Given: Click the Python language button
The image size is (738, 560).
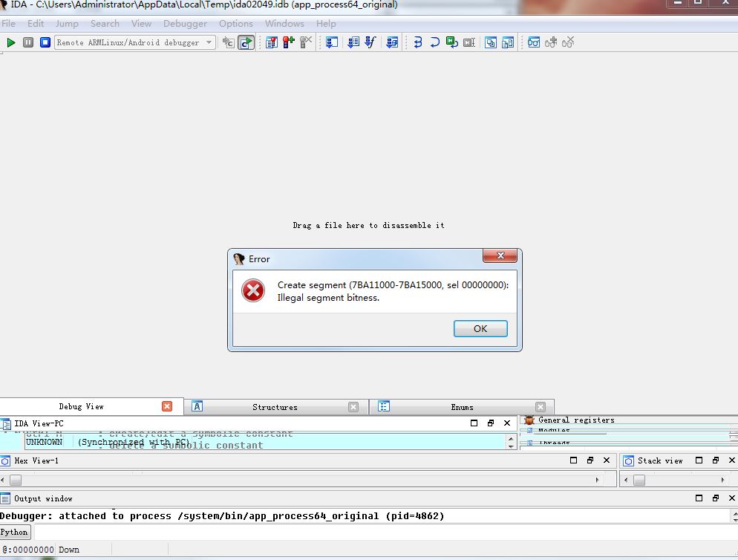Looking at the screenshot, I should [15, 533].
